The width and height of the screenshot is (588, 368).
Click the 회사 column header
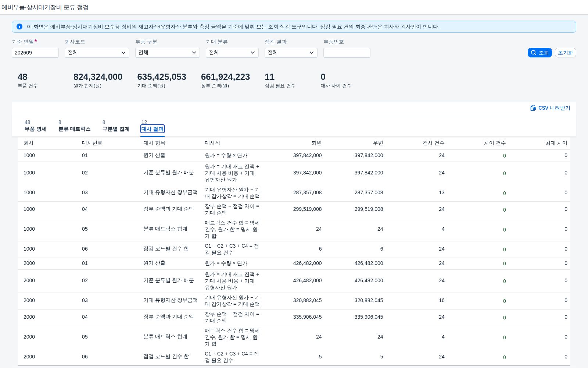click(29, 143)
